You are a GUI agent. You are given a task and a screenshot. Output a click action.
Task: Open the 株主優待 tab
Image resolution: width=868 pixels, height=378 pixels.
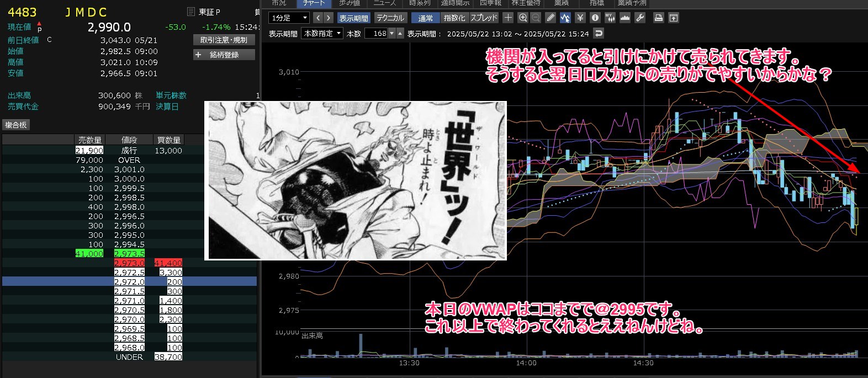[x=526, y=3]
